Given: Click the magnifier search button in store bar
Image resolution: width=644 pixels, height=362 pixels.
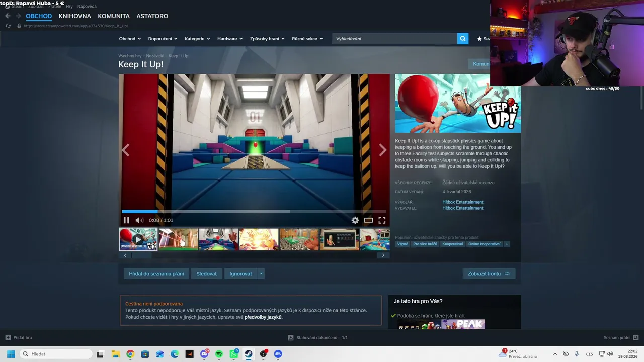Looking at the screenshot, I should point(463,39).
